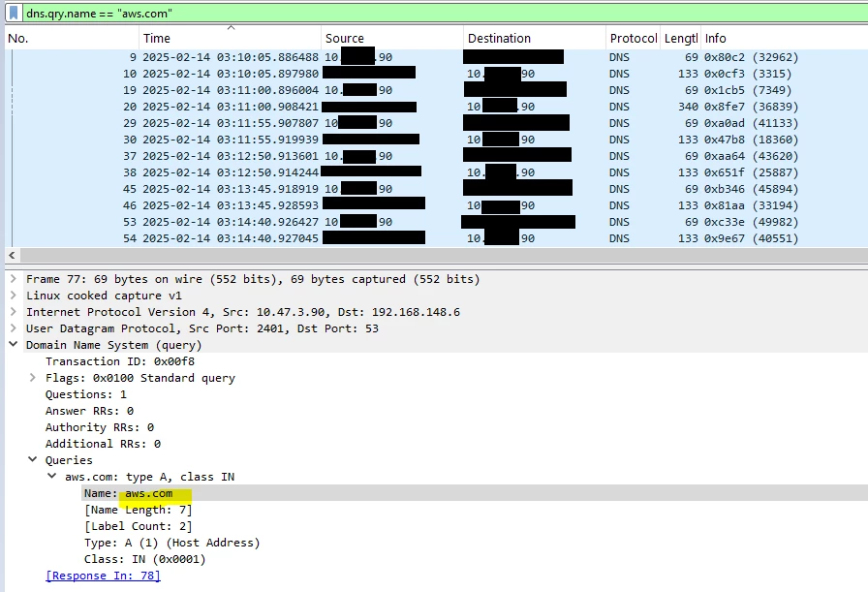
Task: Collapse the Domain Name System (query) section
Action: coord(14,345)
